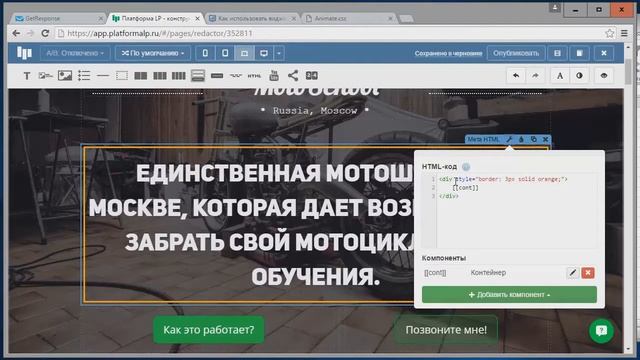Viewport: 640px width, 360px height.
Task: Switch to desktop monitor view
Action: click(264, 53)
